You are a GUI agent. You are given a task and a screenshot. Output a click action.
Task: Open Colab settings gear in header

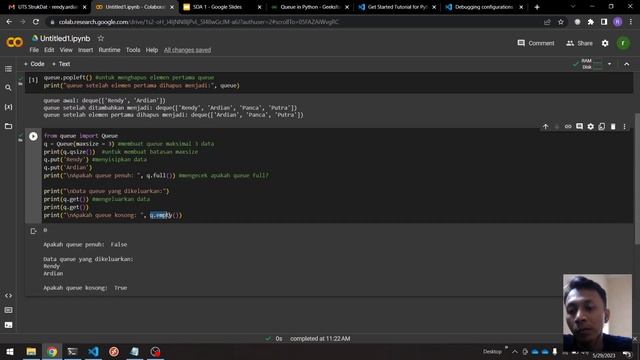(605, 43)
